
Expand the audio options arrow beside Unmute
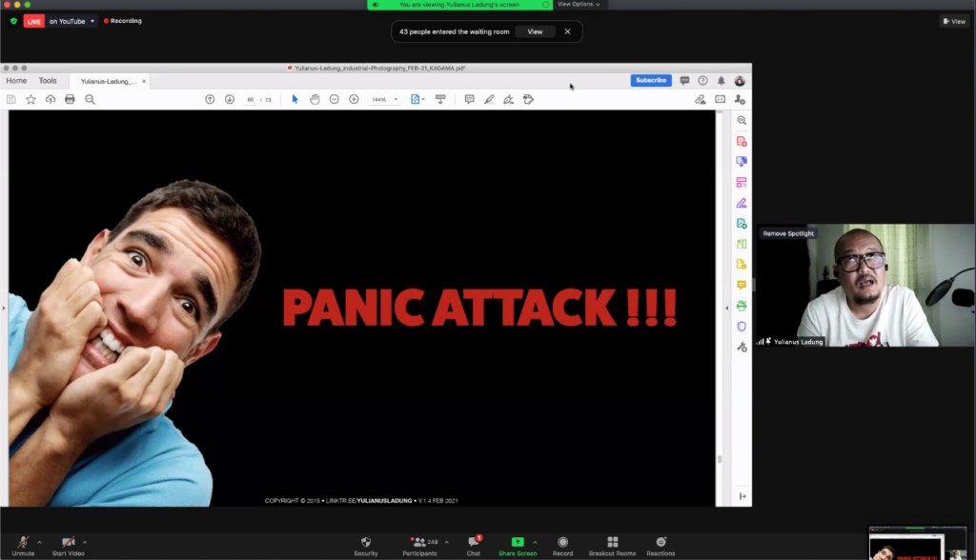point(40,541)
